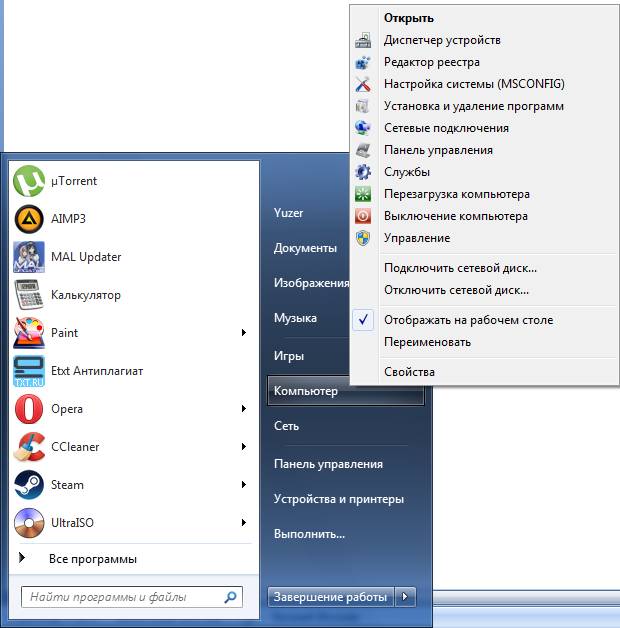Image resolution: width=620 pixels, height=628 pixels.
Task: Click Выполнить... in the right pane
Action: 309,534
